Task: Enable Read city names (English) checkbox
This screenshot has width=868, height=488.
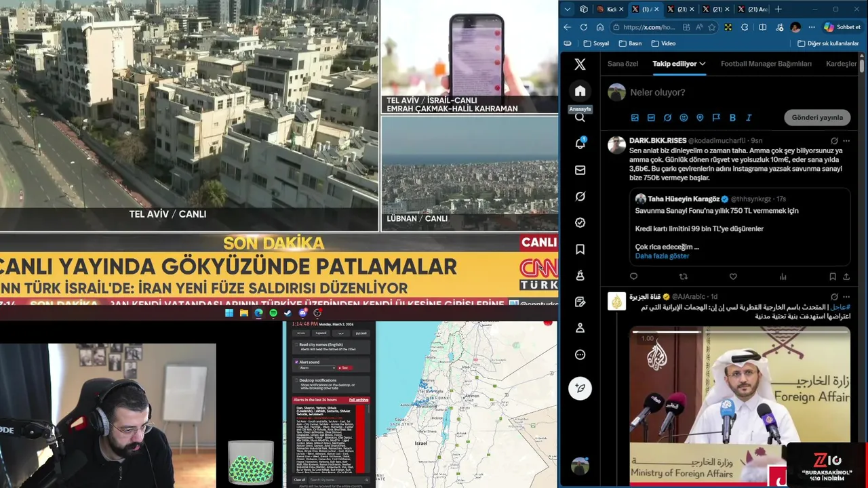Action: [296, 344]
